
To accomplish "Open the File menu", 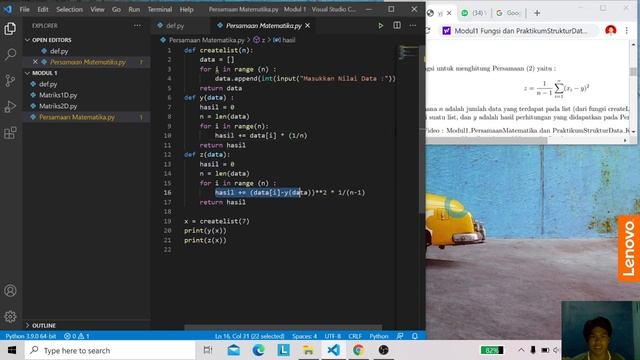I will tap(24, 9).
